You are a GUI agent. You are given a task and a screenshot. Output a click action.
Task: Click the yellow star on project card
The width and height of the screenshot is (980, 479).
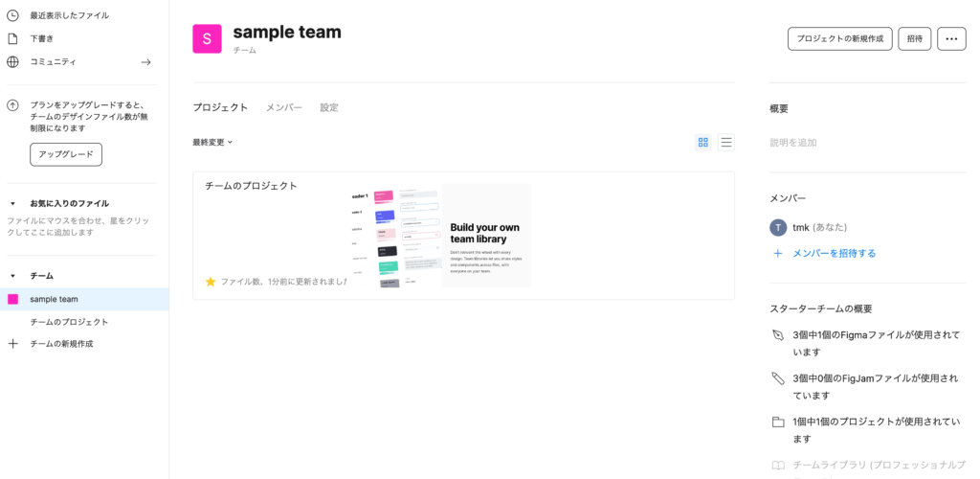tap(211, 282)
